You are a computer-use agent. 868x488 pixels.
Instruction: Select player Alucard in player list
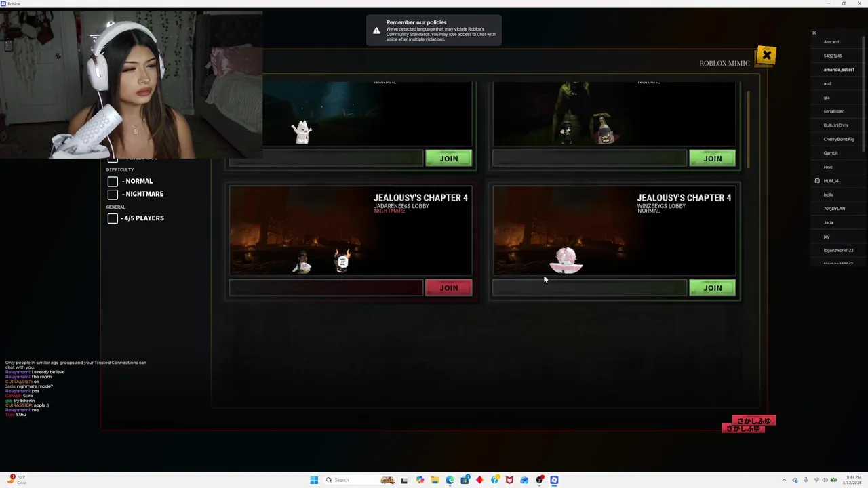click(831, 42)
